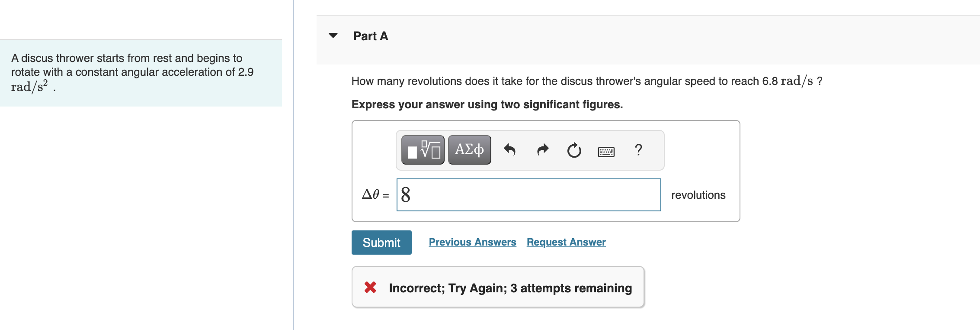This screenshot has width=980, height=330.
Task: Click the value 8 inside the answer box
Action: tap(406, 195)
